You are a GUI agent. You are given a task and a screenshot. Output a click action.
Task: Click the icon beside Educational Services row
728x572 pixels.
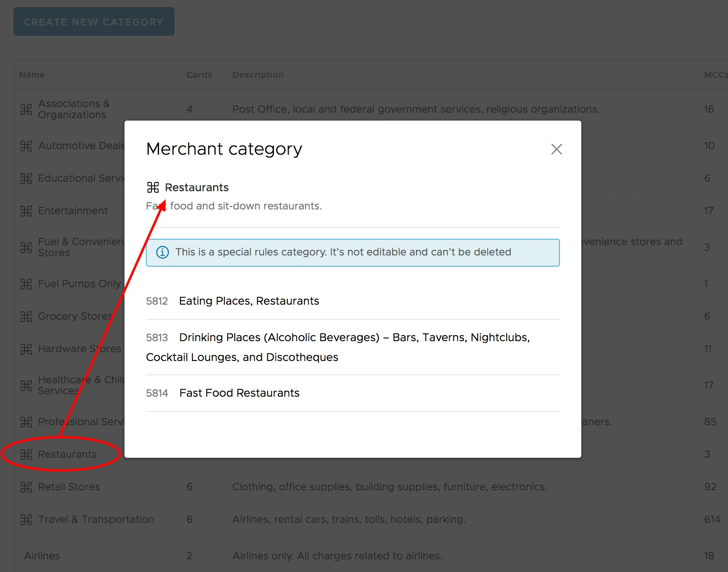coord(26,178)
